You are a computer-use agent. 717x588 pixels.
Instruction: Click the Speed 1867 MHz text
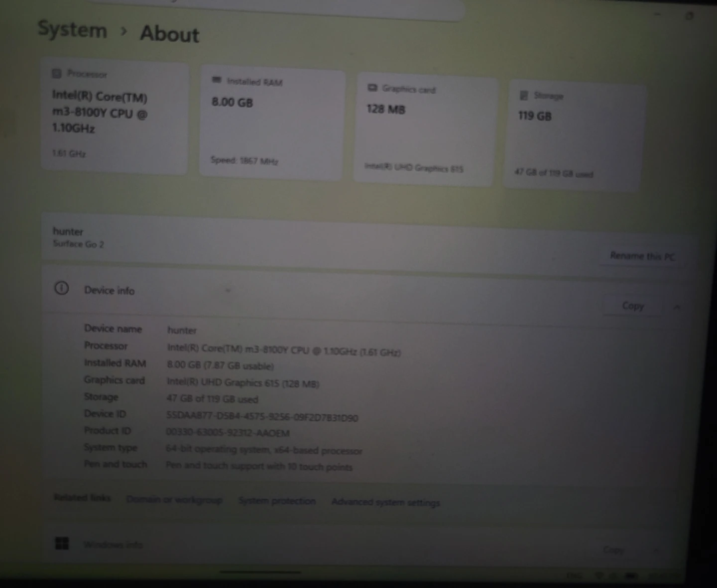244,160
